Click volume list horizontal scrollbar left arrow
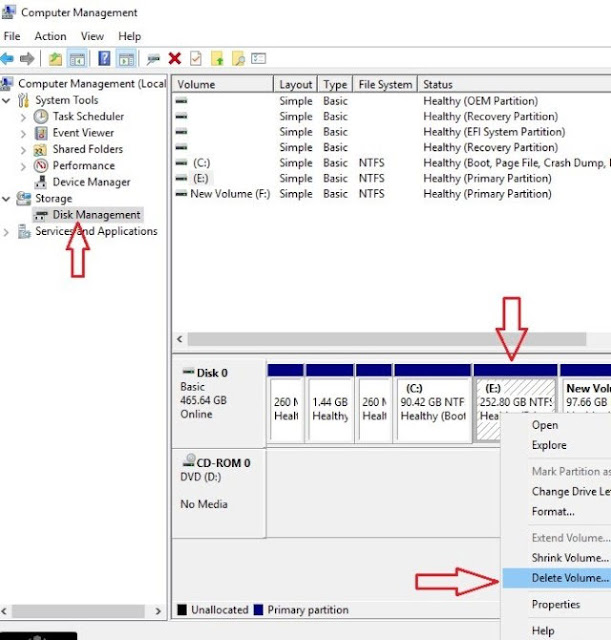Viewport: 611px width, 640px height. (x=180, y=339)
